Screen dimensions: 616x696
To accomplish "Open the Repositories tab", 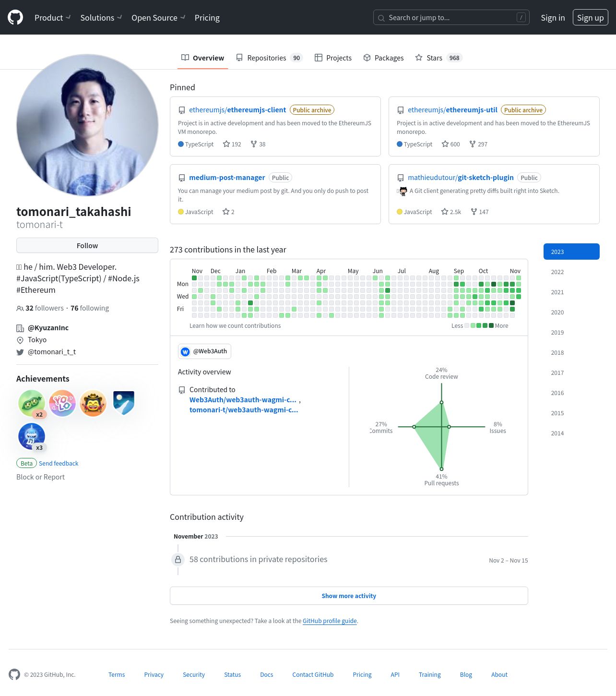I will click(269, 58).
